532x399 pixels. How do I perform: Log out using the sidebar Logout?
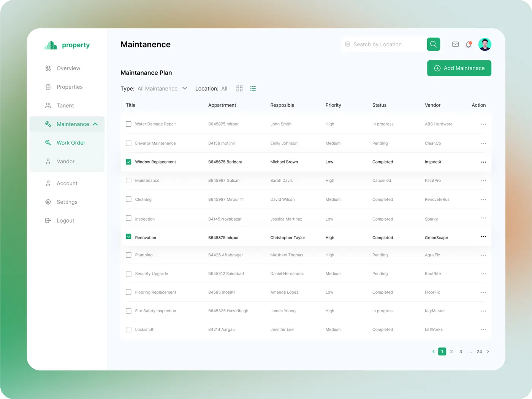(x=60, y=221)
